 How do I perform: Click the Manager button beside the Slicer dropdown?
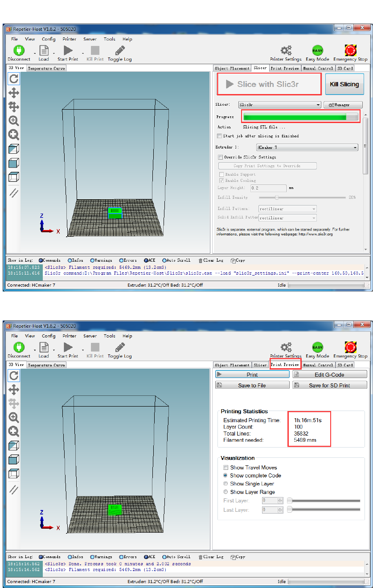tap(343, 105)
